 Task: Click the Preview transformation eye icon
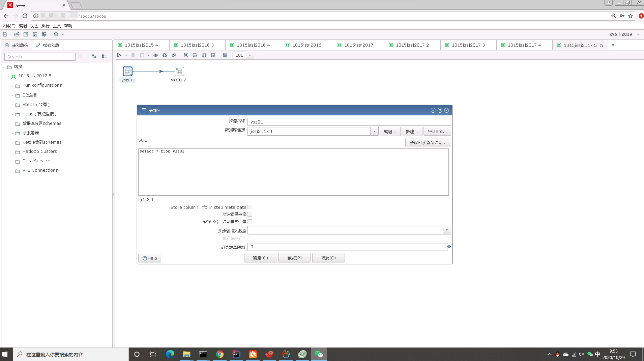pyautogui.click(x=156, y=55)
